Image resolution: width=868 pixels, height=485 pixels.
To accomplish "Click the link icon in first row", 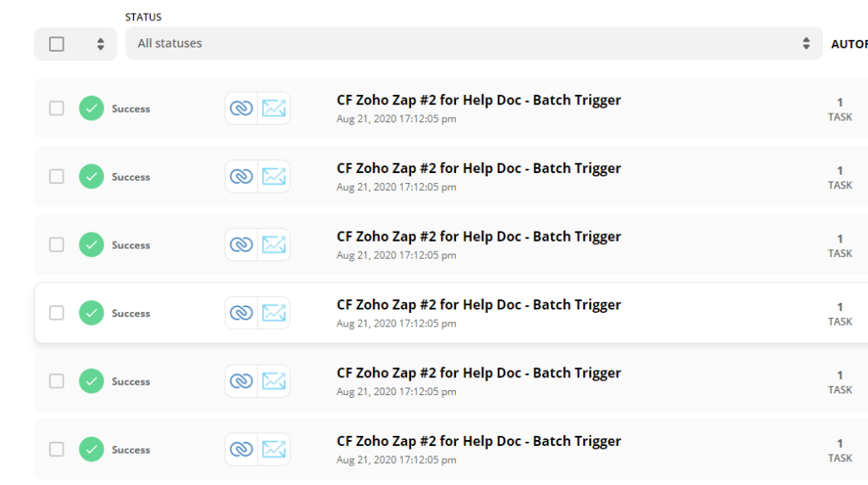I will point(242,108).
